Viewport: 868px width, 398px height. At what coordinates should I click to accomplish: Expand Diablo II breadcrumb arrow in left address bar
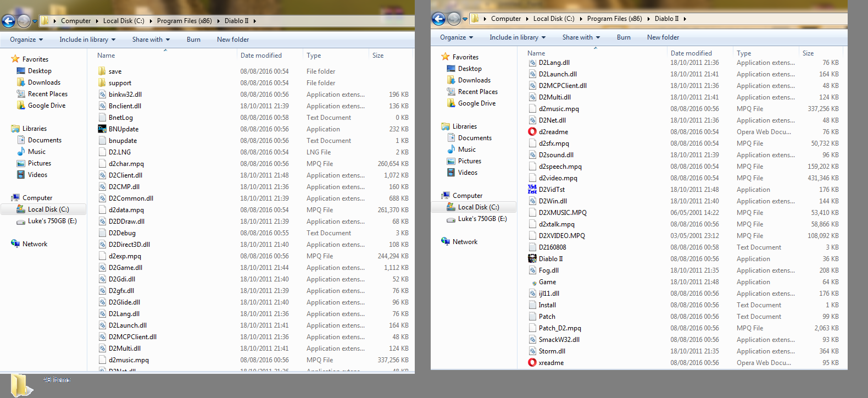point(254,21)
